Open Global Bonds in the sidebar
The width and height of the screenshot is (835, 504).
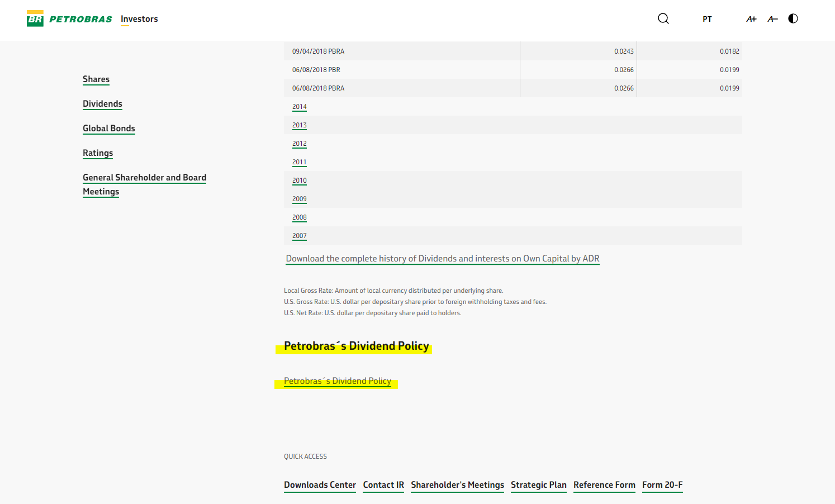(x=109, y=129)
